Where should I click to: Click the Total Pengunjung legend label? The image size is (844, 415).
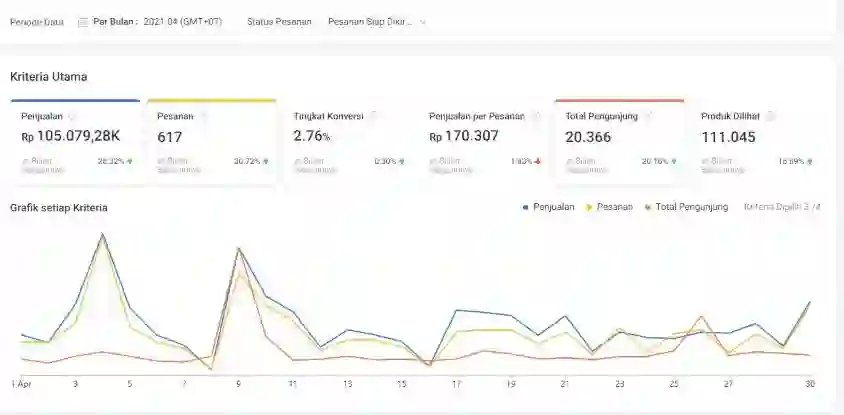click(x=692, y=207)
